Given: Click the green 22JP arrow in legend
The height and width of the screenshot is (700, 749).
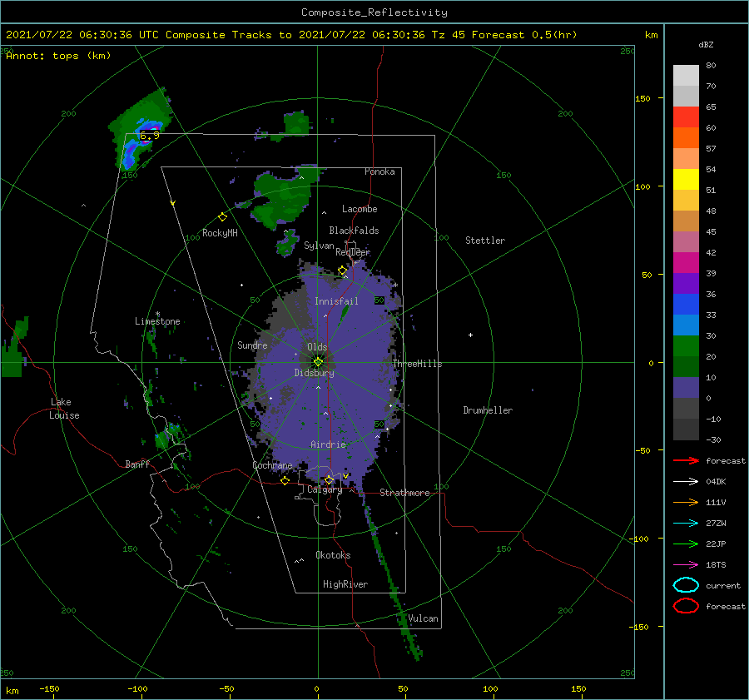Looking at the screenshot, I should point(686,544).
